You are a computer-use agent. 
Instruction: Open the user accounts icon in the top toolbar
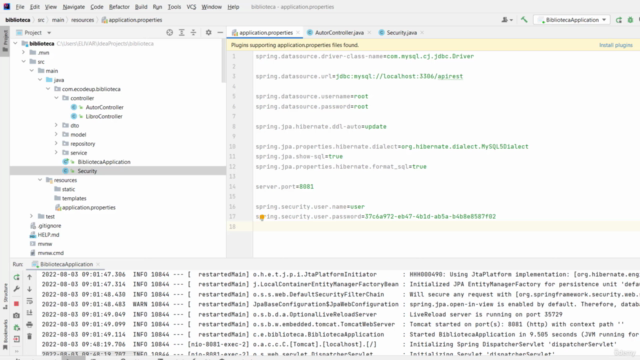pyautogui.click(x=507, y=20)
